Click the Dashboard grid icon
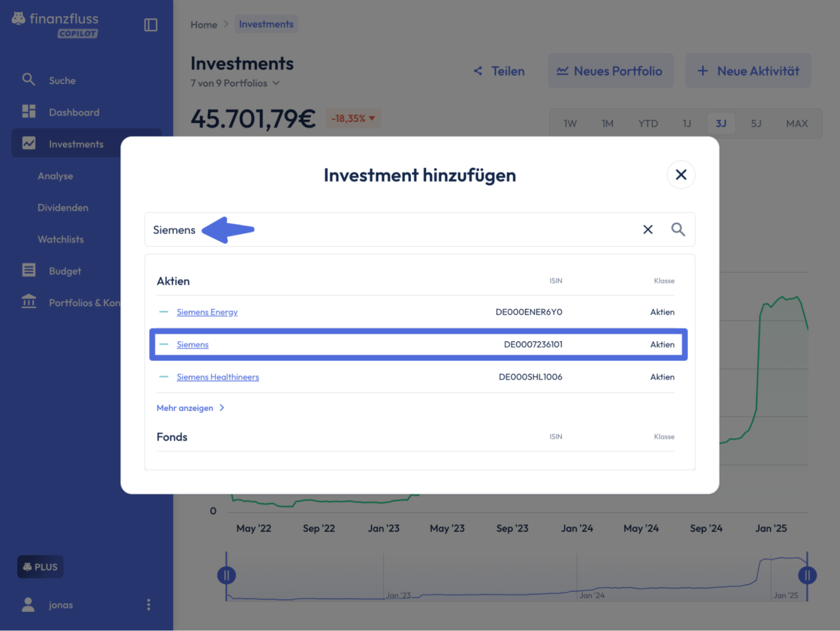Image resolution: width=840 pixels, height=631 pixels. 29,112
